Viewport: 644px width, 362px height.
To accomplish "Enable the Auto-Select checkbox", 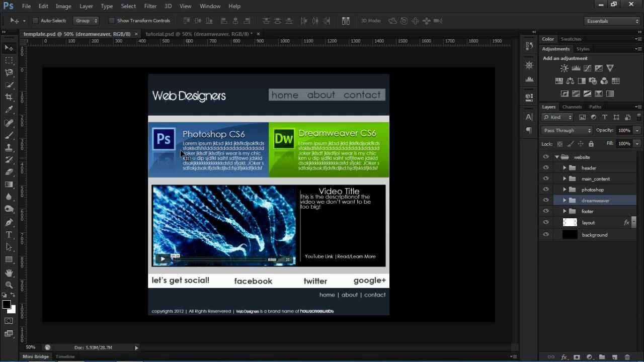I will pos(35,21).
